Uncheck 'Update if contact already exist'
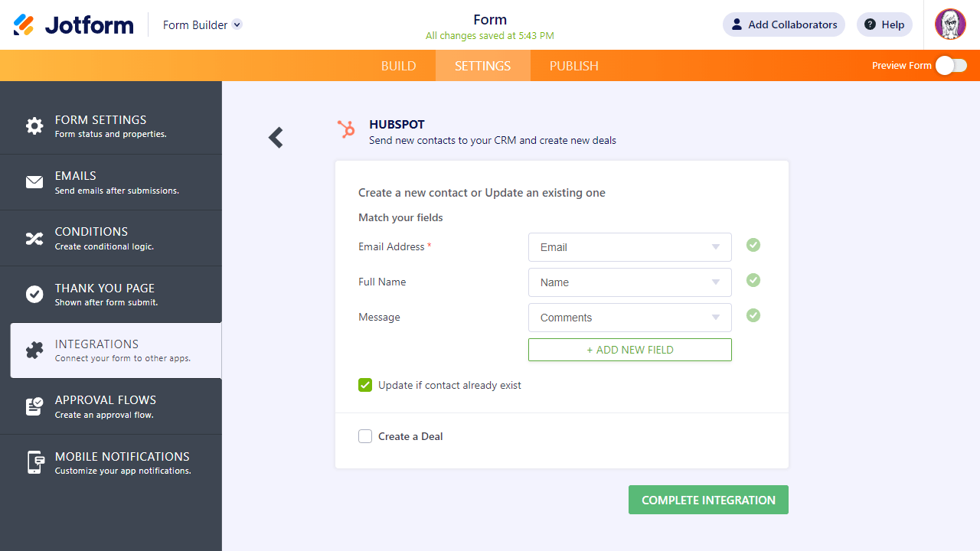This screenshot has height=551, width=980. pyautogui.click(x=365, y=385)
